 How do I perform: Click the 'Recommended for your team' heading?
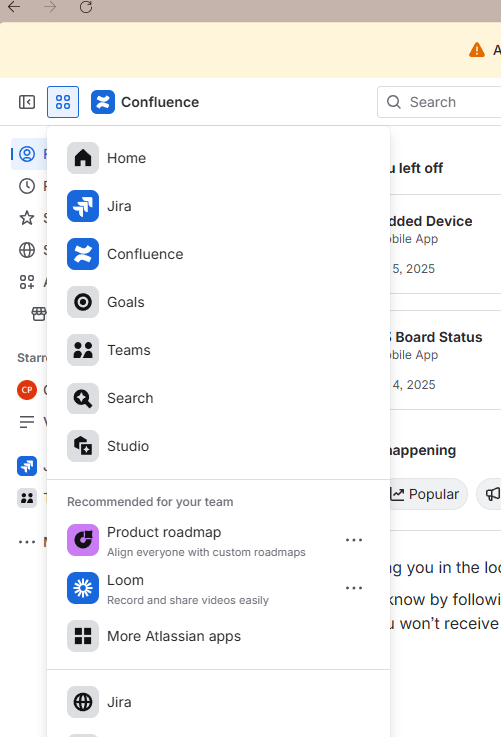pyautogui.click(x=150, y=502)
